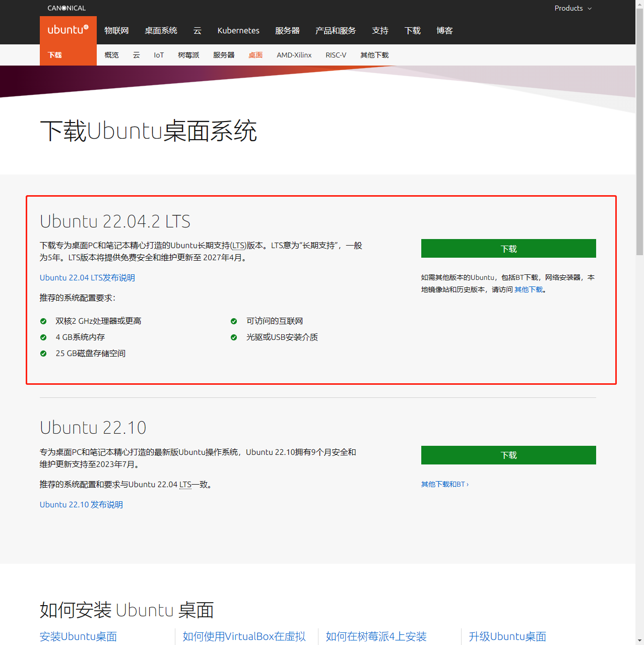Follow the 其他下载 link after 请访问

(x=529, y=289)
